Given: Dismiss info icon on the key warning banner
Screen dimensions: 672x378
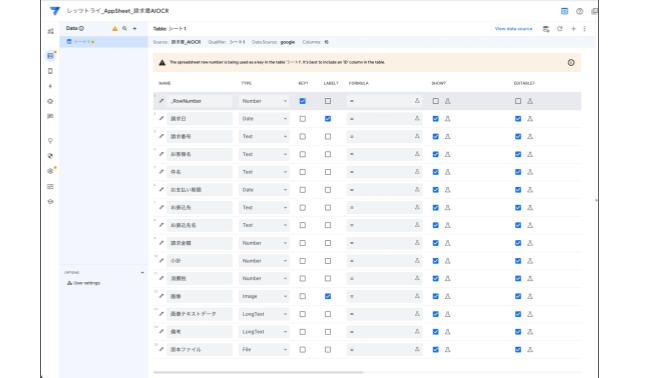Looking at the screenshot, I should pos(571,63).
